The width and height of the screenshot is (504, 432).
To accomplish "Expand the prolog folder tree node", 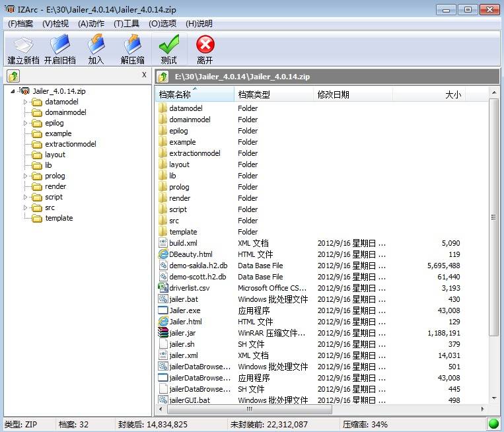I will 26,176.
